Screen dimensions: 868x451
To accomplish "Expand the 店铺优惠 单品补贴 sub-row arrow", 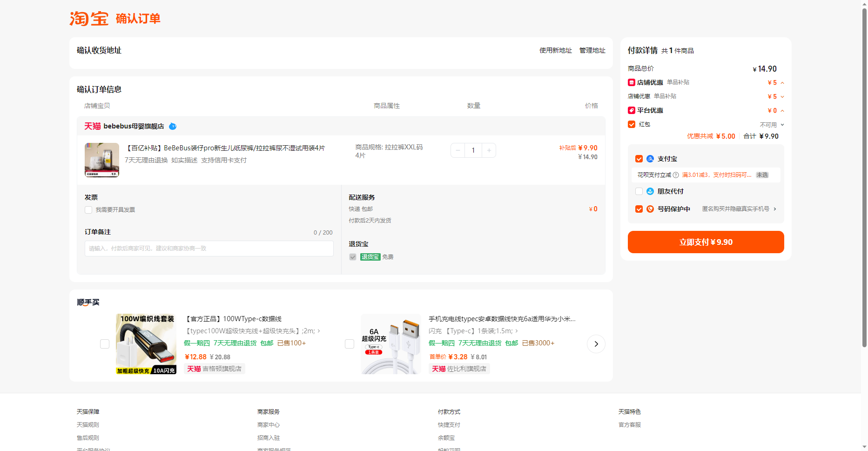I will pyautogui.click(x=782, y=97).
